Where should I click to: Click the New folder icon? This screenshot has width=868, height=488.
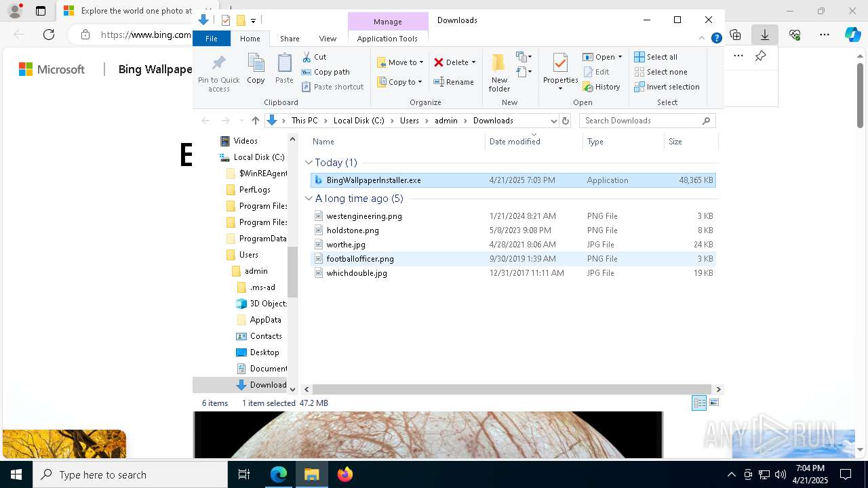coord(498,63)
